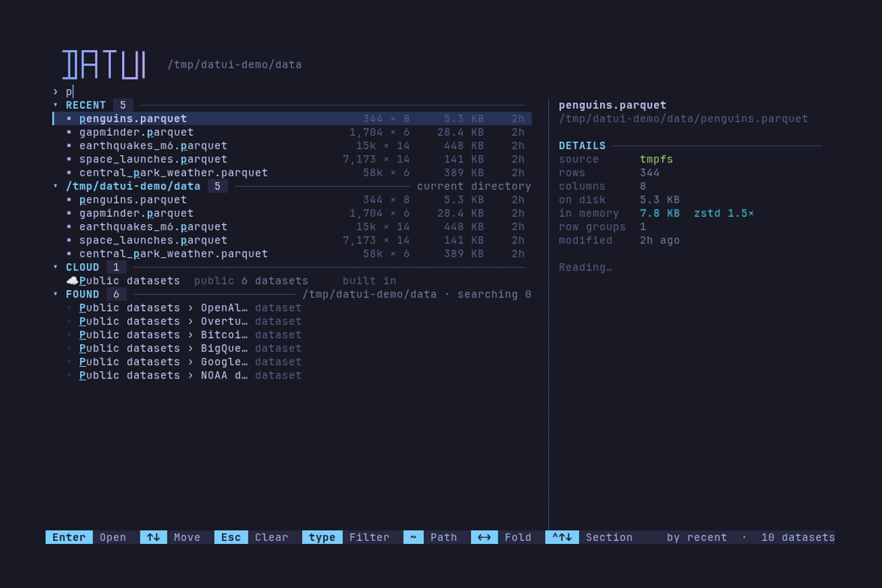Click the header path /tmp/datui-demo/data beside the logo
The width and height of the screenshot is (882, 588).
click(x=234, y=65)
